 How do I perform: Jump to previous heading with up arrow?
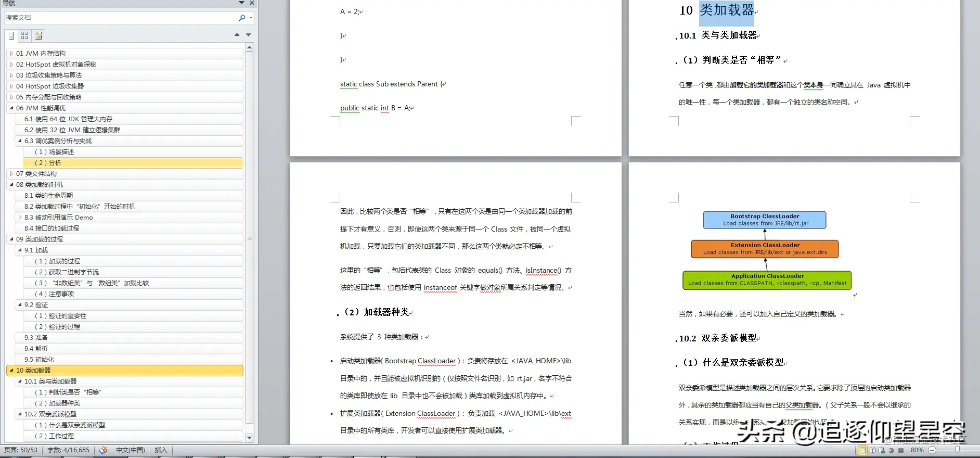coord(237,35)
